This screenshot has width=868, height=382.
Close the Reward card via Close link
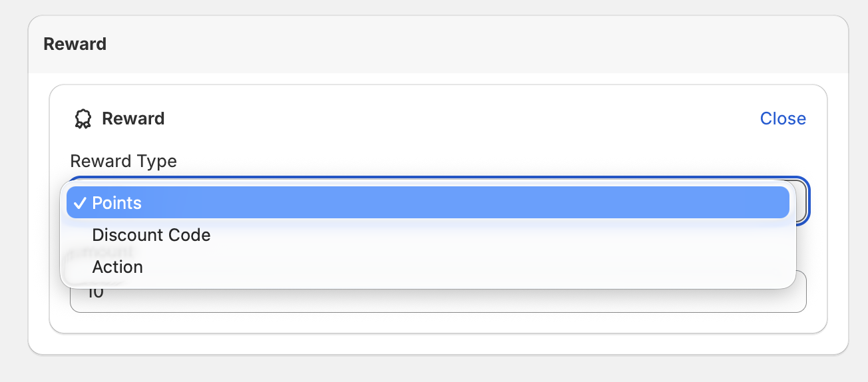tap(783, 118)
